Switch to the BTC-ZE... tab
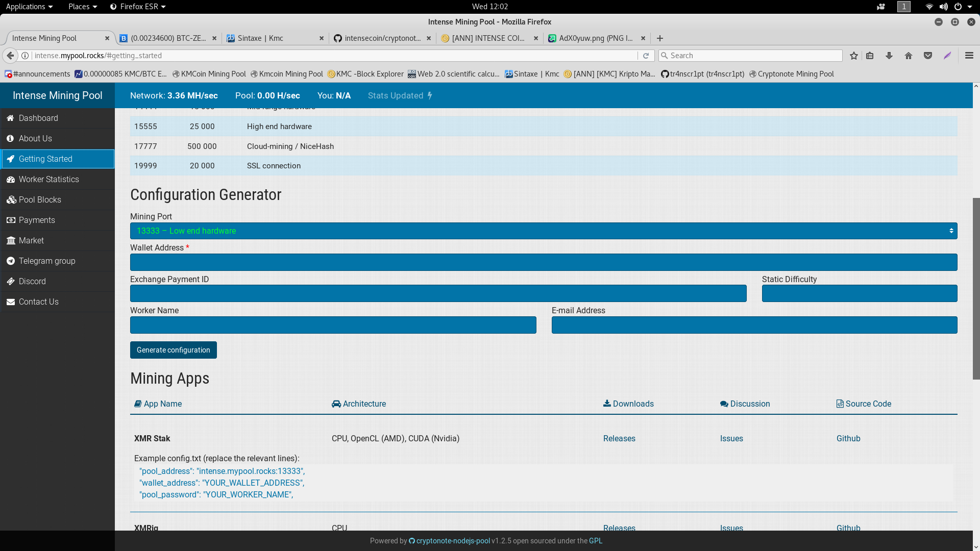 [x=168, y=38]
